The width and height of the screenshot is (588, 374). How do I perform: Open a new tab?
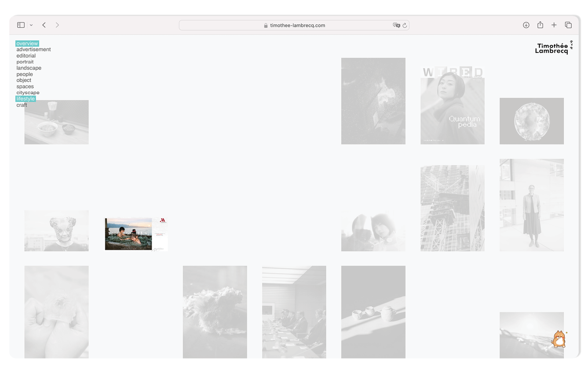point(554,25)
